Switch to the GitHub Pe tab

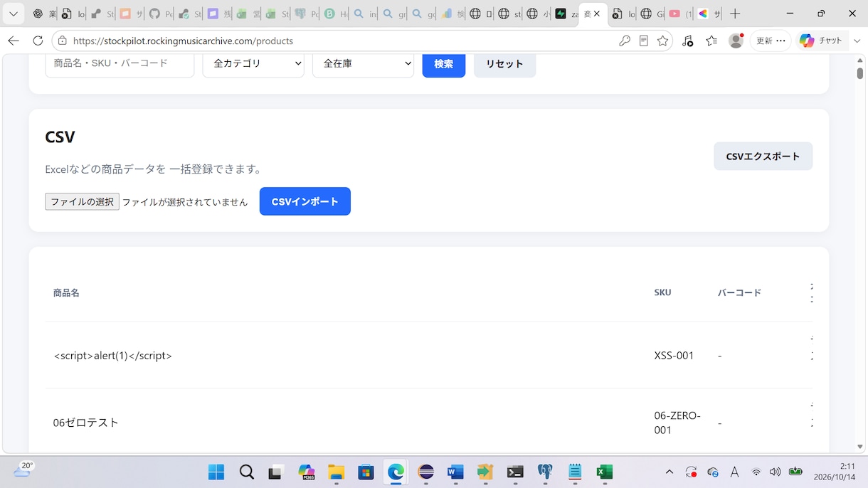(161, 14)
